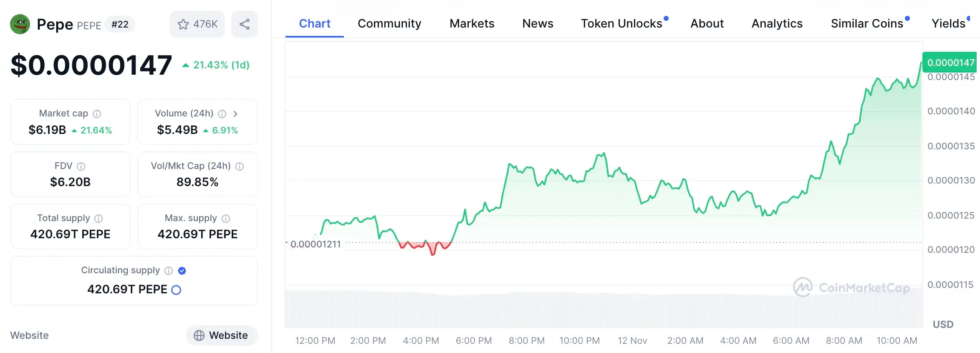The height and width of the screenshot is (353, 980).
Task: Click the 10:00 AM time axis label
Action: [897, 341]
